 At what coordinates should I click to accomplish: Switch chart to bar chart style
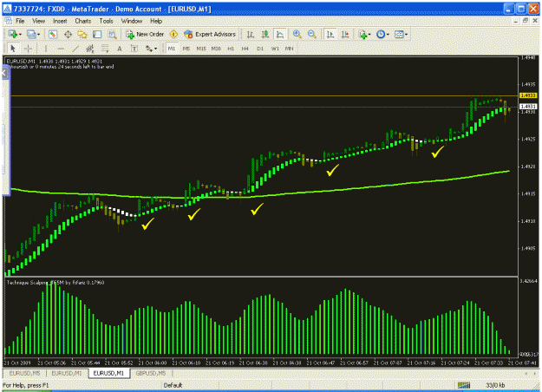pyautogui.click(x=251, y=34)
